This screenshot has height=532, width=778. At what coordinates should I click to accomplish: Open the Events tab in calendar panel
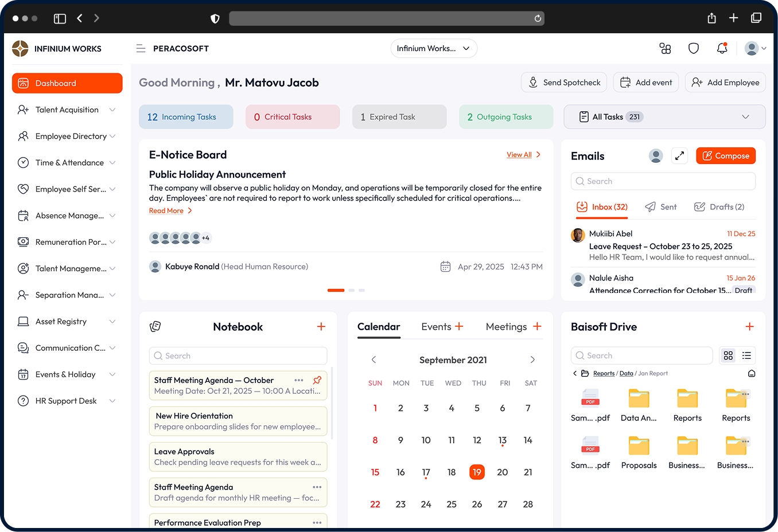[436, 327]
